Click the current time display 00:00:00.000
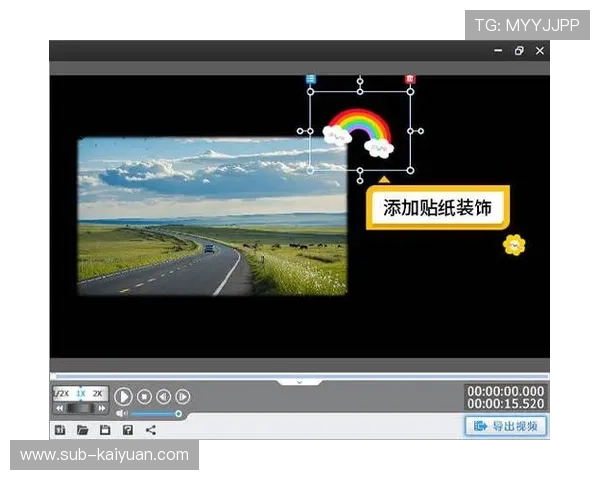This screenshot has height=480, width=600. (x=505, y=391)
